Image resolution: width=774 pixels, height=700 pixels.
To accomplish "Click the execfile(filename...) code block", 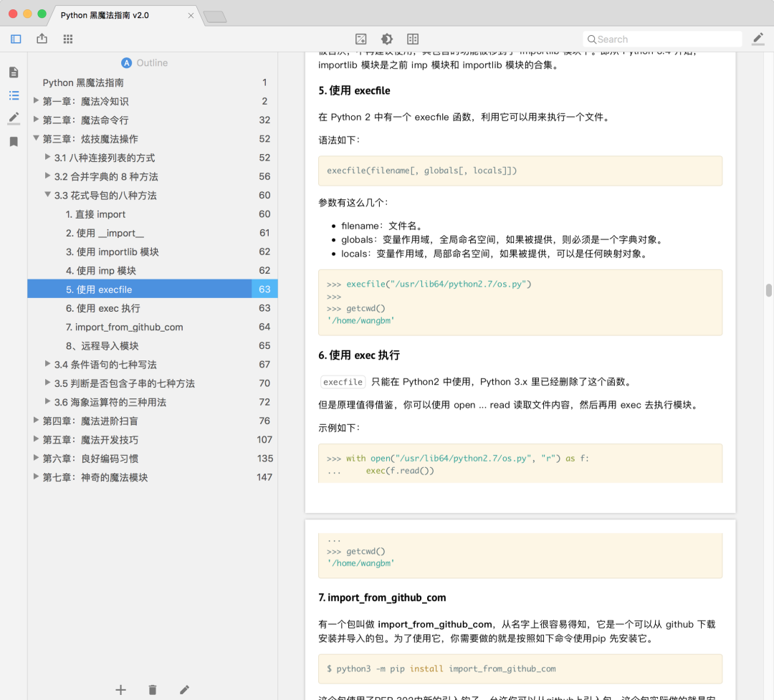I will click(520, 171).
